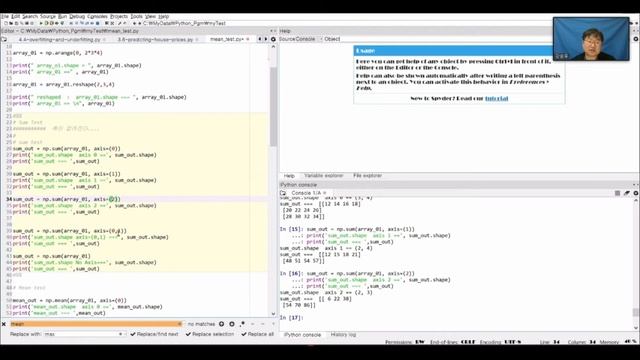Click the New file toolbar icon
This screenshot has width=640, height=360.
pos(6,23)
